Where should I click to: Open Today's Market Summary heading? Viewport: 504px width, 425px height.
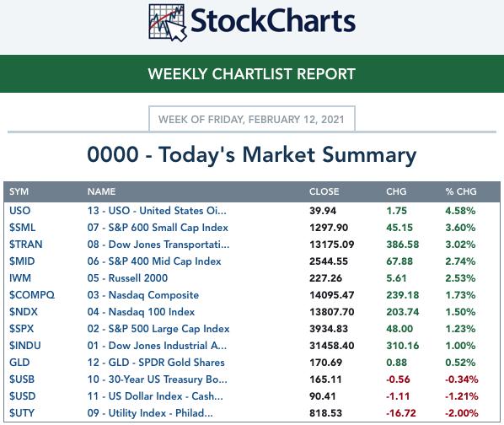pos(252,155)
